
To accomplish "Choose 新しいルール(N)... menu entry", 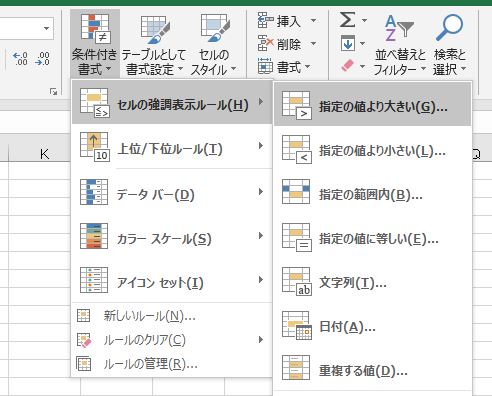I will coord(172,315).
